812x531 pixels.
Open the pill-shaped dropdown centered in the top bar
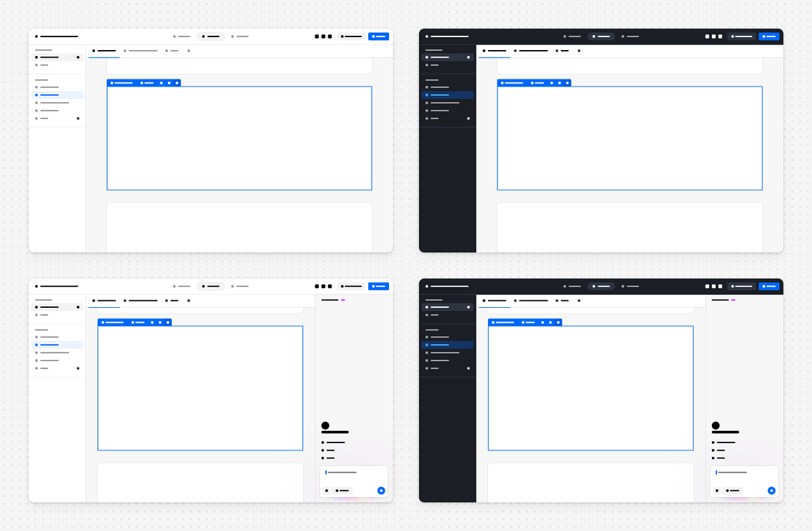click(210, 37)
